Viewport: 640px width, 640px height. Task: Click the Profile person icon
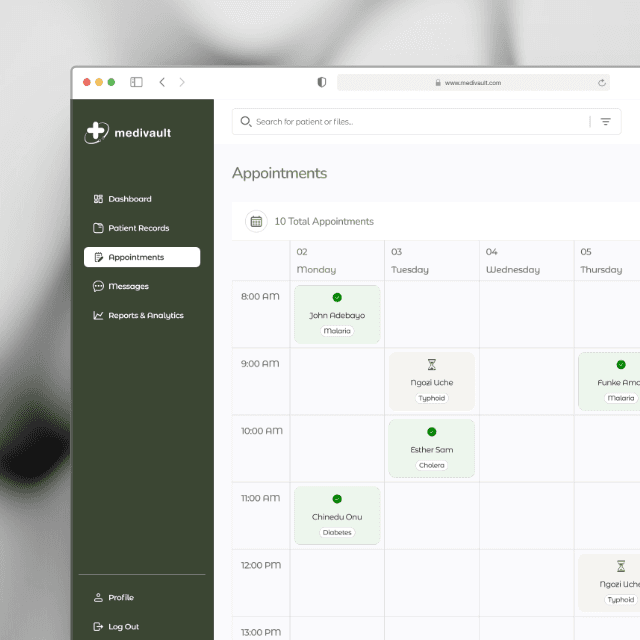pos(98,598)
